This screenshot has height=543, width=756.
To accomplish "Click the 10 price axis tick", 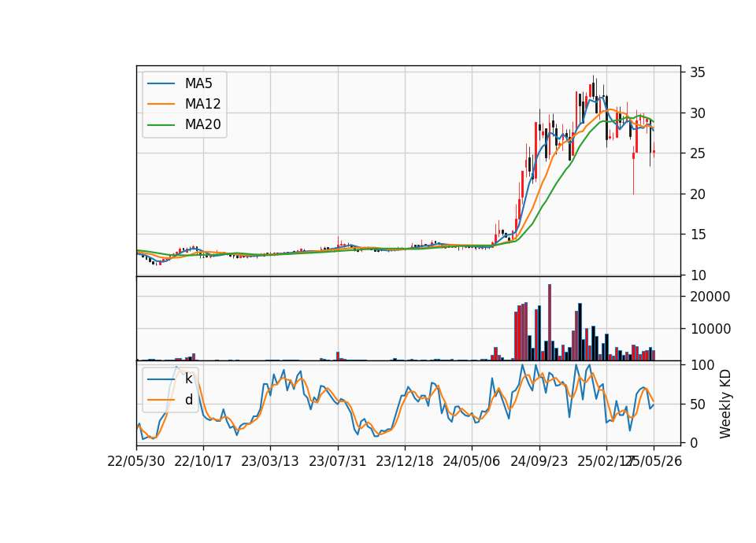I will coord(697,275).
